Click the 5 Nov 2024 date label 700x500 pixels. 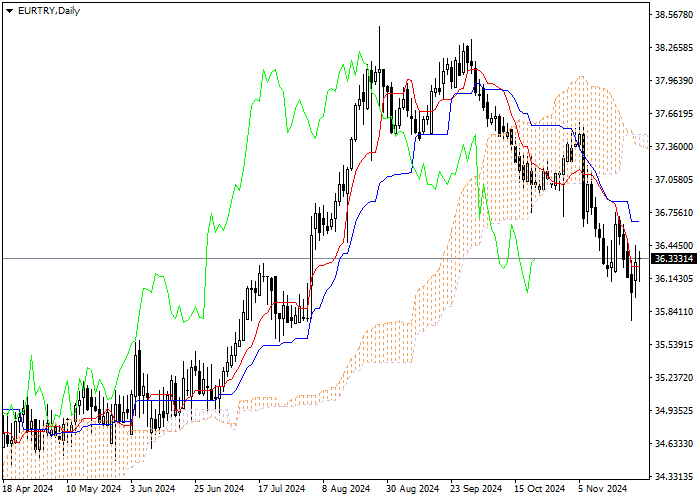point(603,489)
